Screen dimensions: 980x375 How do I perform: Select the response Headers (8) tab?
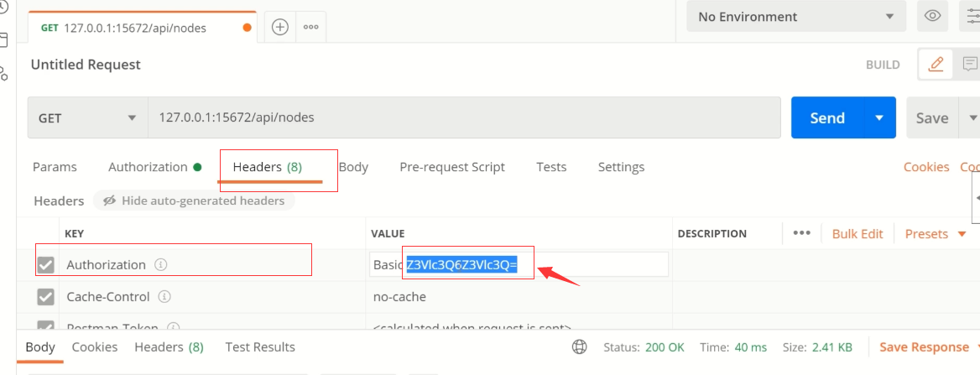pyautogui.click(x=169, y=346)
